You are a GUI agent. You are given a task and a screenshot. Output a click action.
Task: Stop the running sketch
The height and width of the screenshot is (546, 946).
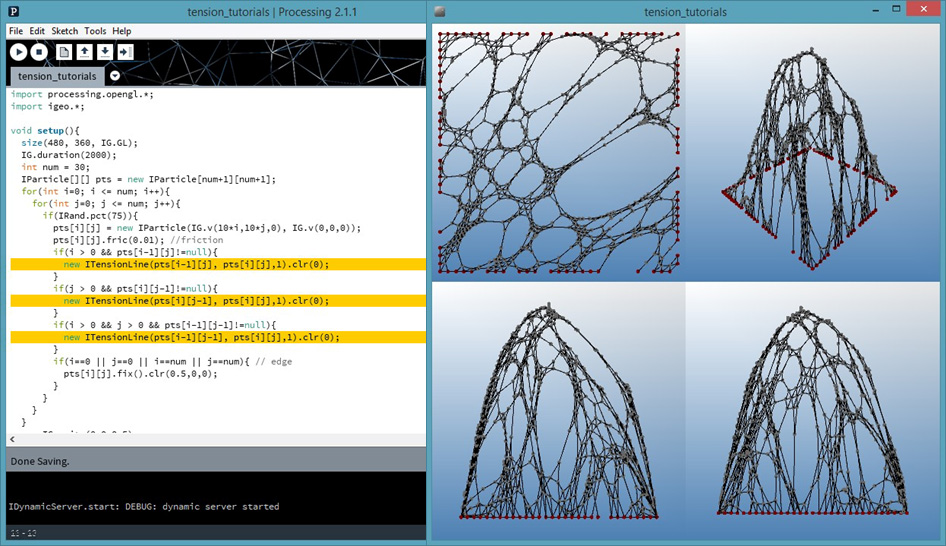(39, 51)
